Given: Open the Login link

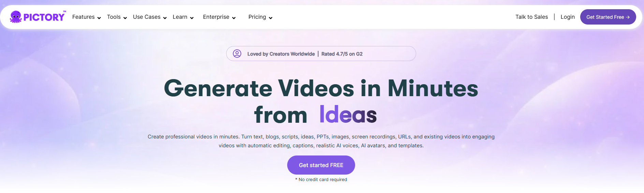Looking at the screenshot, I should pos(568,17).
